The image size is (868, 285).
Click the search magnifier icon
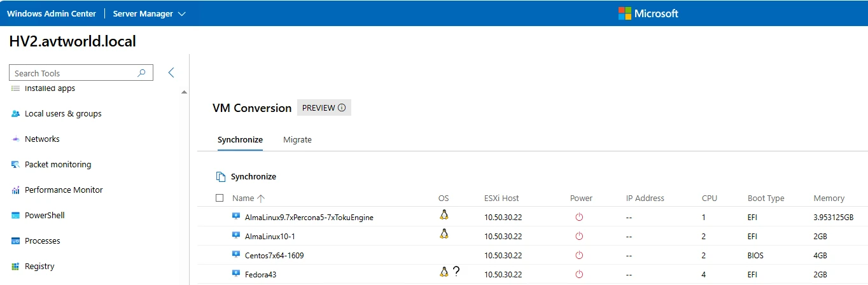(x=142, y=73)
